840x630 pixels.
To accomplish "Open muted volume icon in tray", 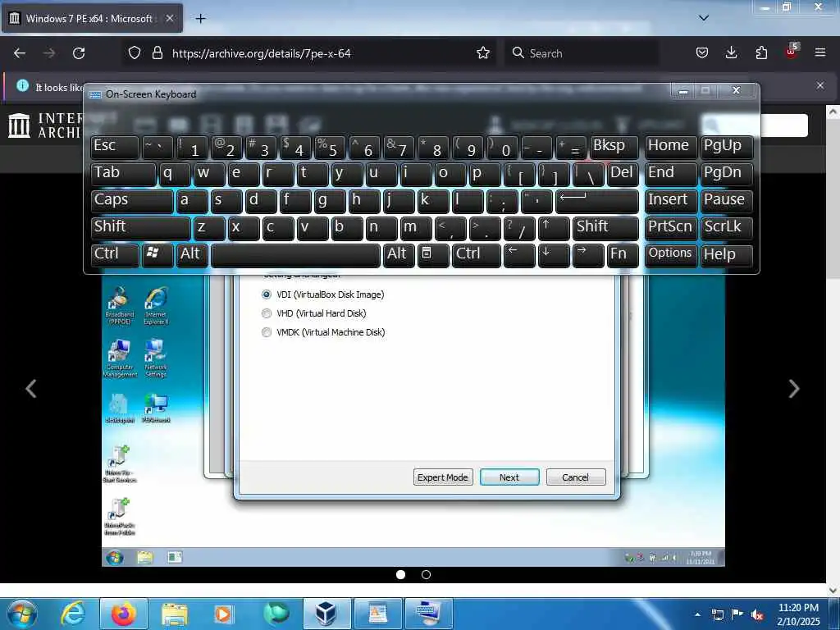I will coord(757,615).
